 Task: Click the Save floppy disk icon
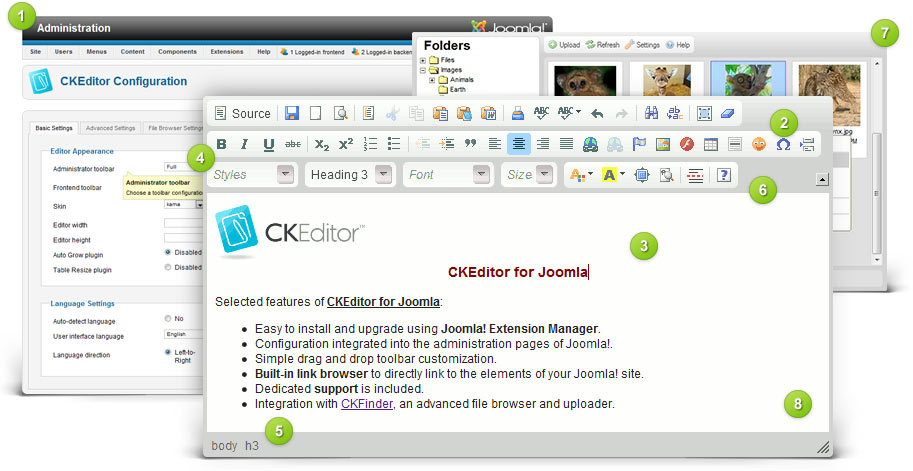pos(292,114)
